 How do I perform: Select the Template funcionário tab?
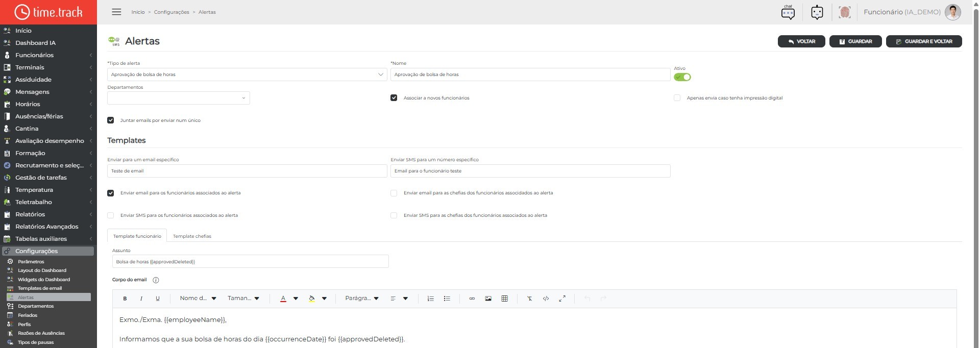[137, 236]
